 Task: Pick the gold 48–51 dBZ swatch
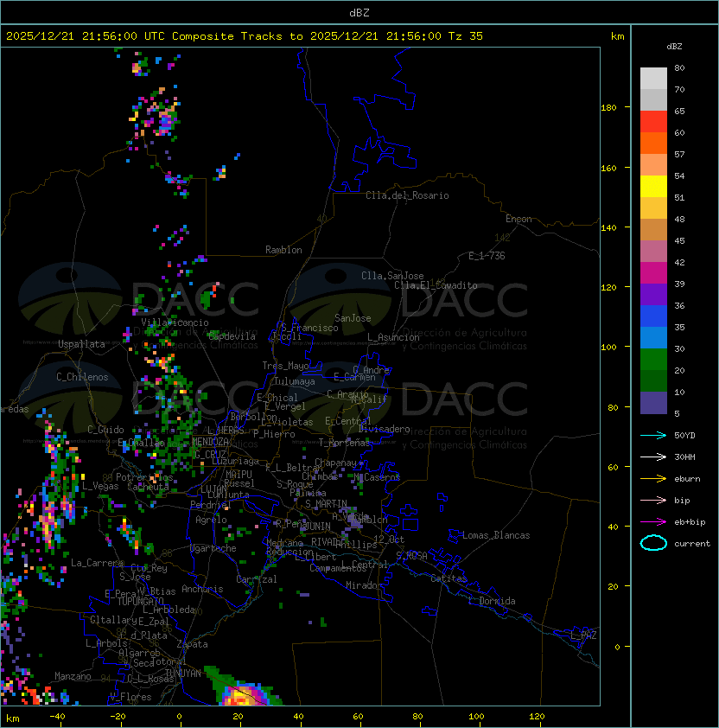click(x=653, y=208)
